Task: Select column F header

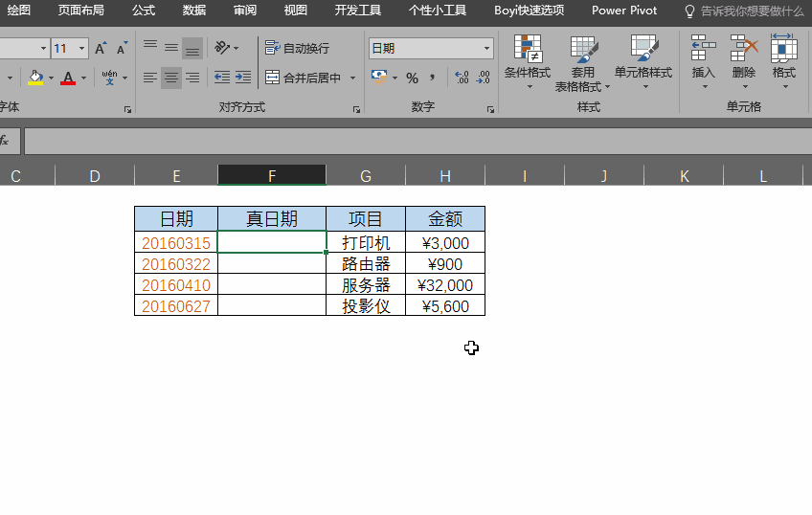Action: [272, 175]
